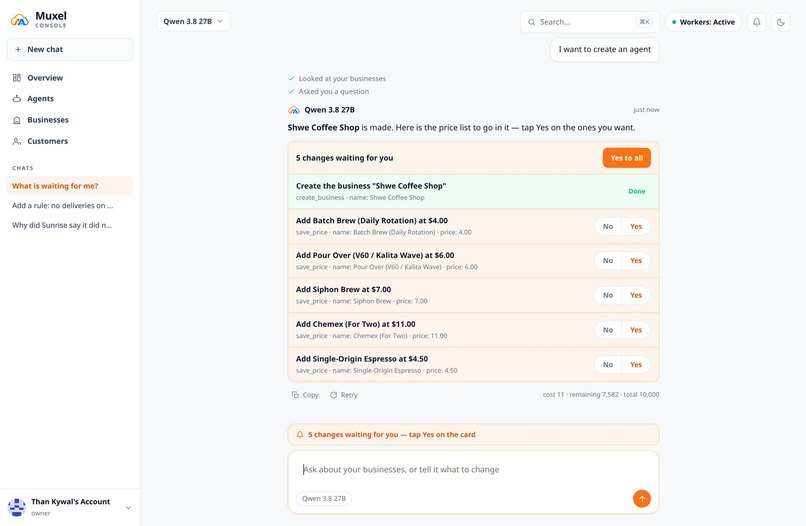Click the message input box
The width and height of the screenshot is (806, 526).
[473, 469]
